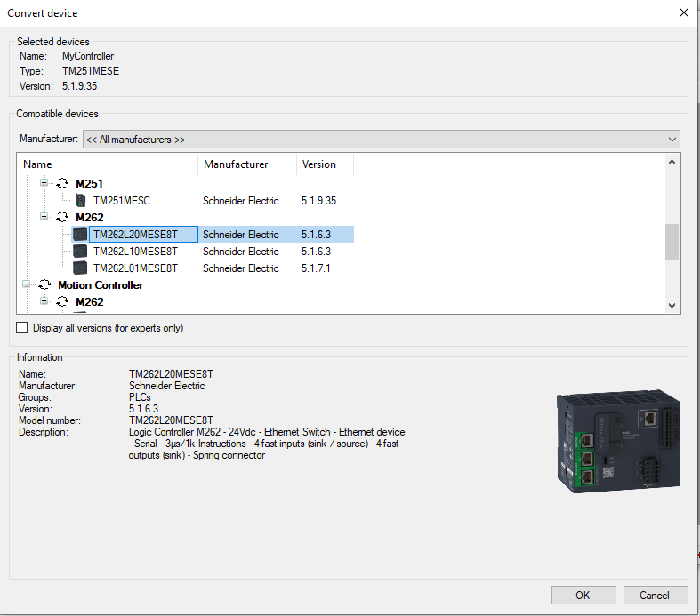700x616 pixels.
Task: Open the Manufacturer dropdown
Action: (x=382, y=140)
